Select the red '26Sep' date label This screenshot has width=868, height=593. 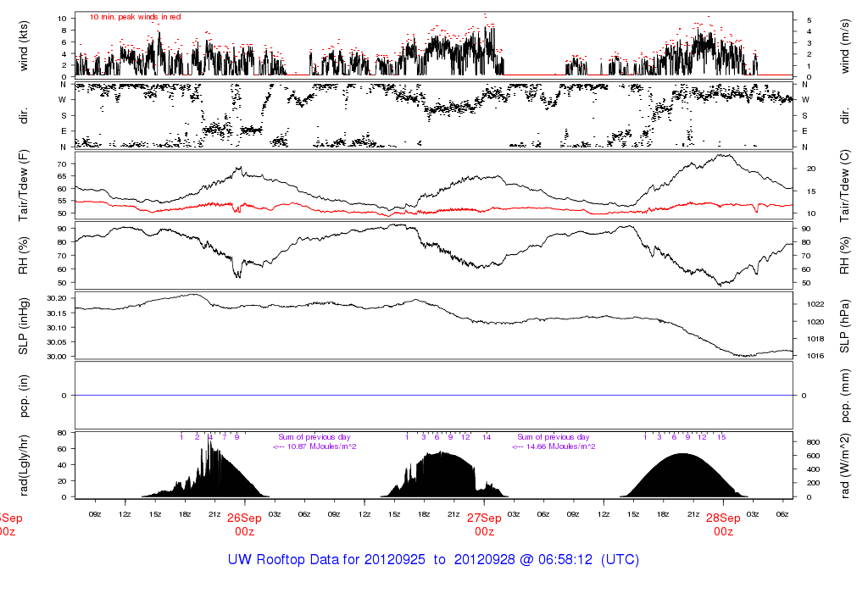point(244,518)
